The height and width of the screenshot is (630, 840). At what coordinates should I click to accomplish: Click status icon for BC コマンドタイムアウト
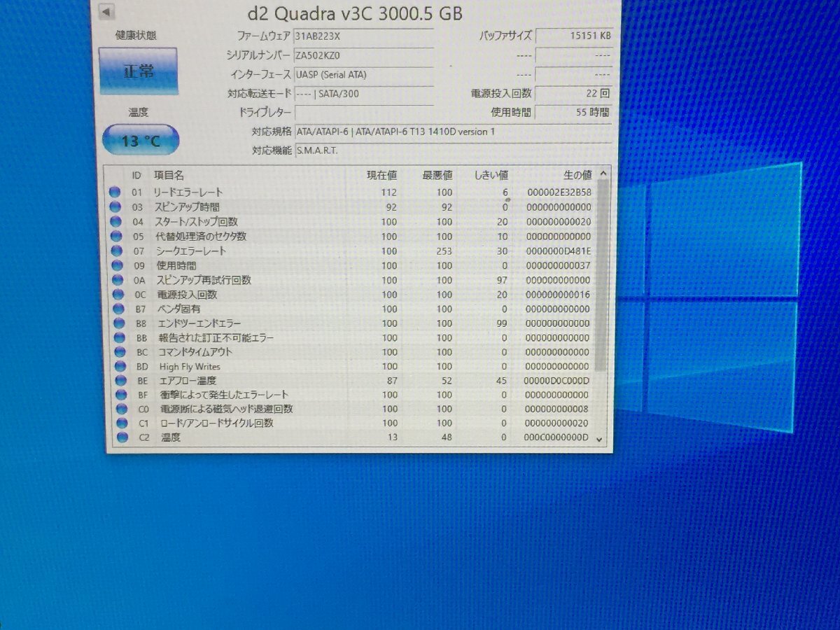tap(119, 352)
